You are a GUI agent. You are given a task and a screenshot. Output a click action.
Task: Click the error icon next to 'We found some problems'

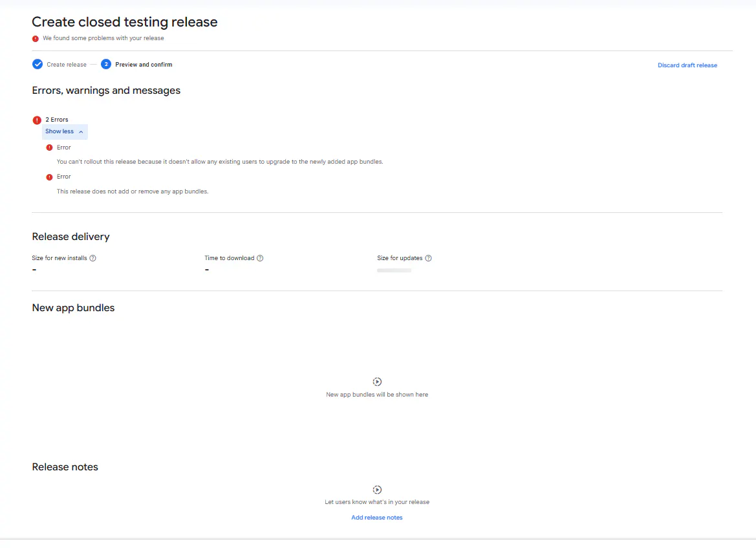click(x=35, y=39)
